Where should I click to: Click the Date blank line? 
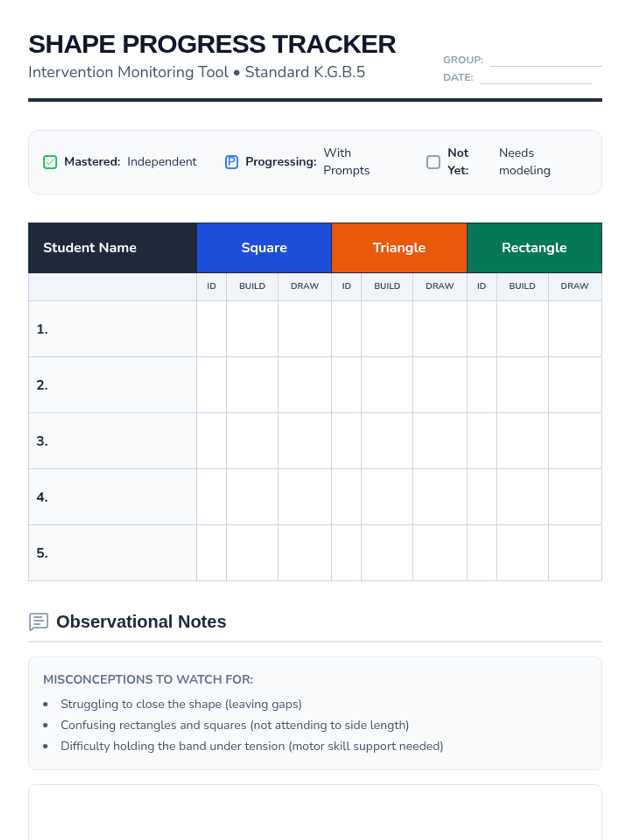536,78
